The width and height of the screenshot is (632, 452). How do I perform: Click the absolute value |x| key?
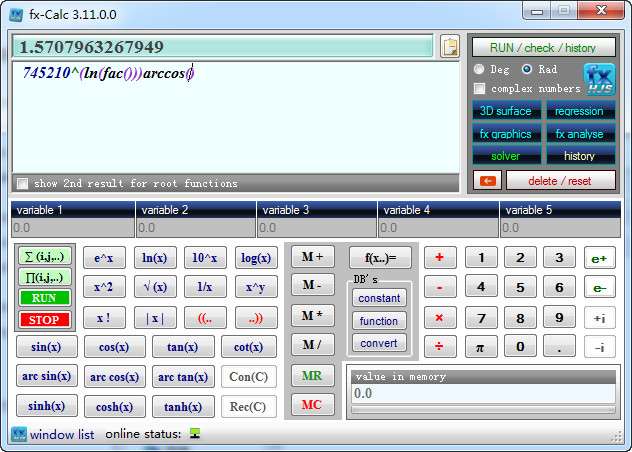(155, 318)
